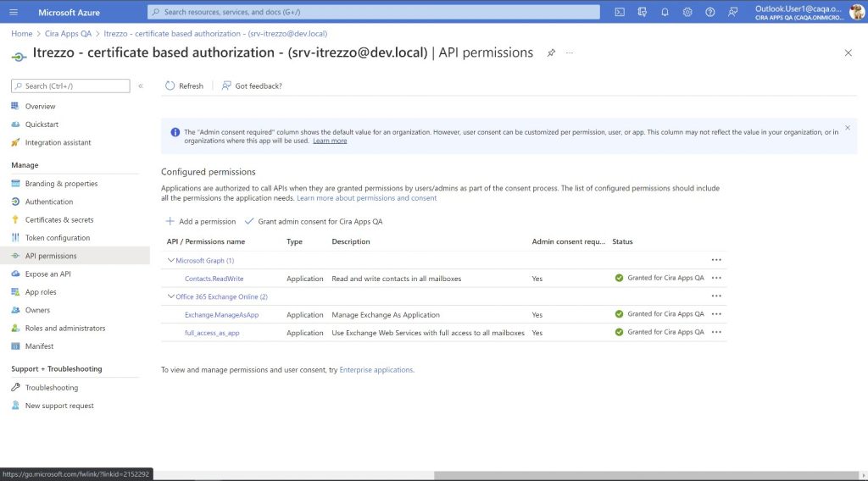This screenshot has width=868, height=481.
Task: Click the granted check icon for Exchange.ManageAsApp
Action: point(619,314)
